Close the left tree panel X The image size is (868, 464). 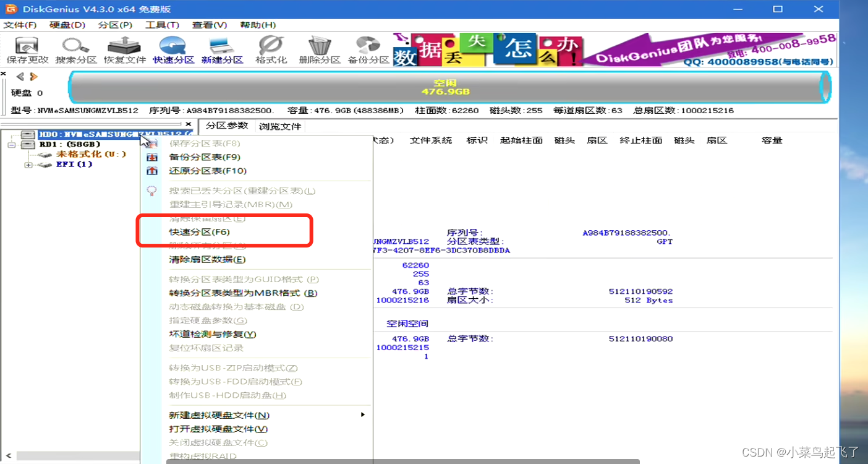pos(189,124)
